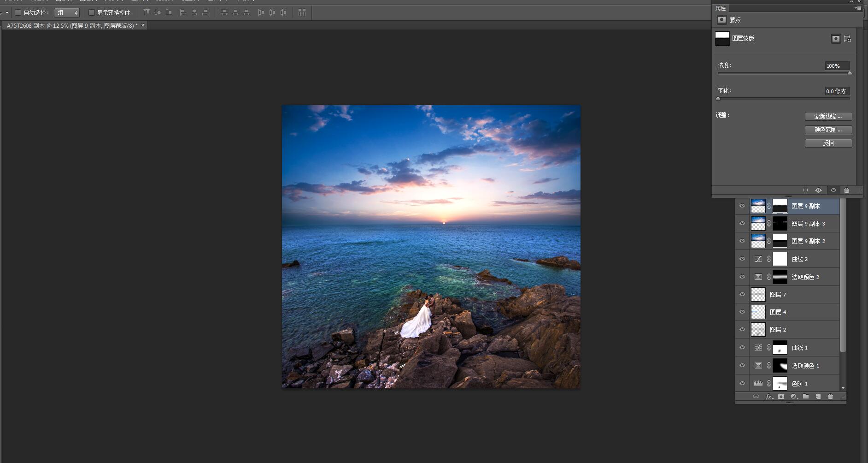Open the 组 auto-select dropdown
This screenshot has width=868, height=463.
(67, 12)
